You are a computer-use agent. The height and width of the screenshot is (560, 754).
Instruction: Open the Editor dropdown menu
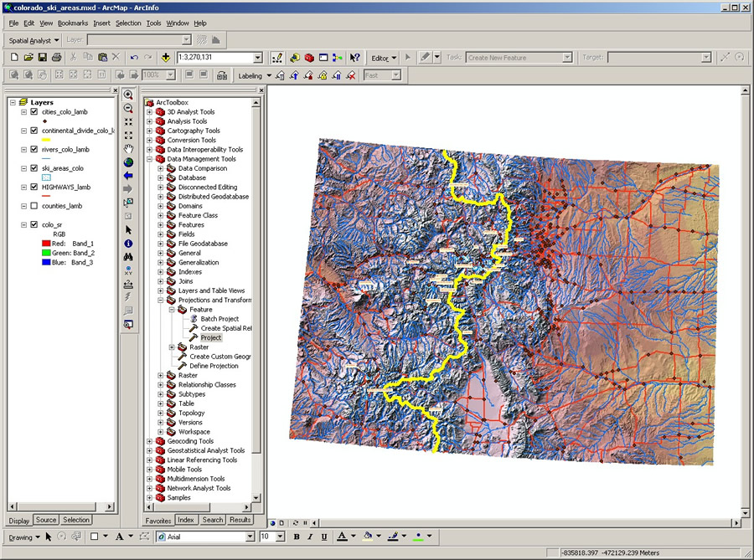(384, 58)
